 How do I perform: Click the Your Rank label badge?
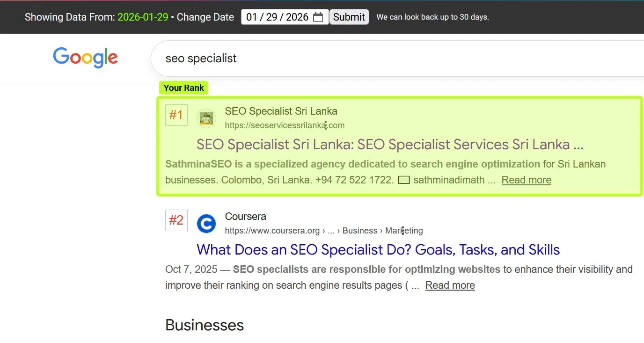coord(183,88)
